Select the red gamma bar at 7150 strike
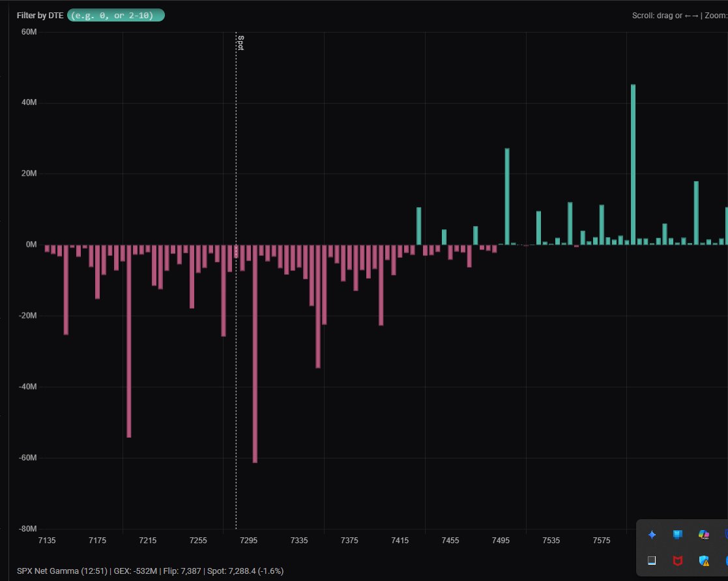 (x=66, y=290)
